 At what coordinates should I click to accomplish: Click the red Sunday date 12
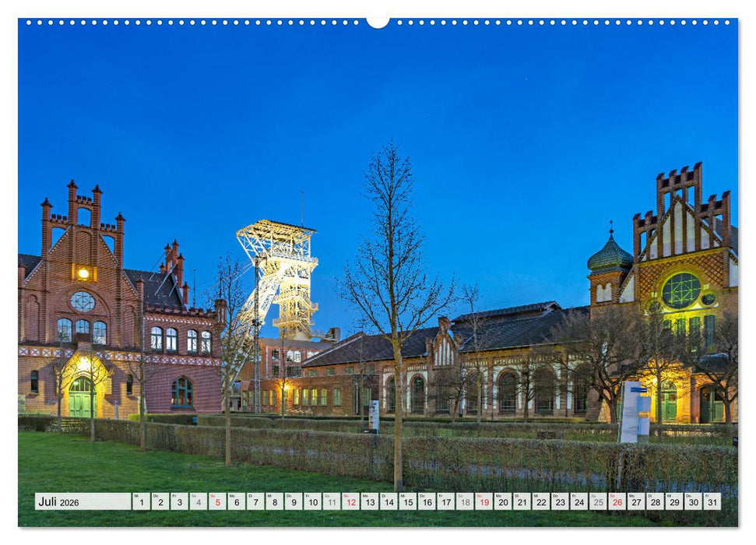350,503
